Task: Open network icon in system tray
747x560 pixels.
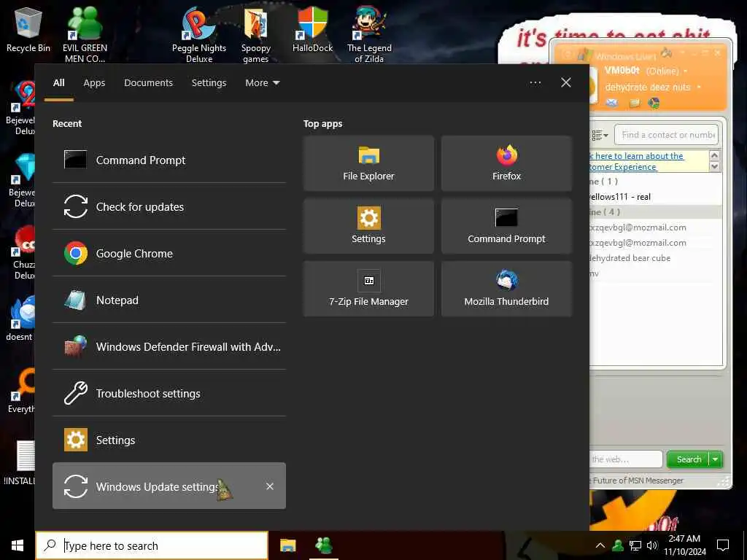Action: (x=635, y=545)
